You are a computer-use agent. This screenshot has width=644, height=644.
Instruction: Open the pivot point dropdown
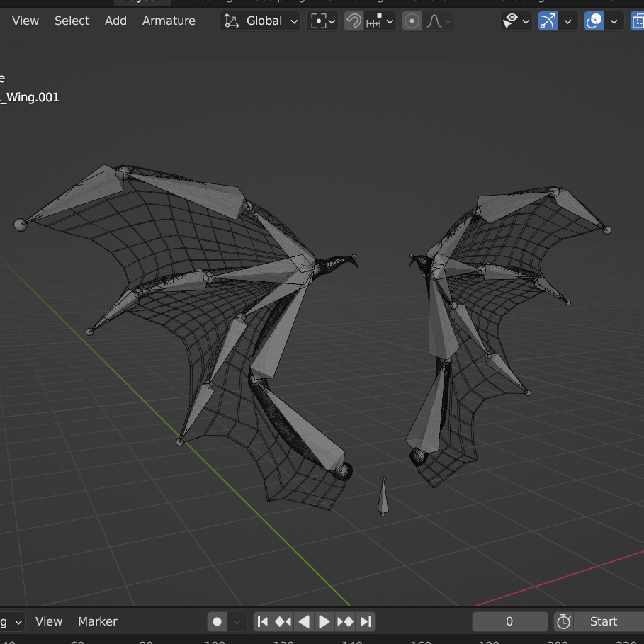tap(322, 21)
